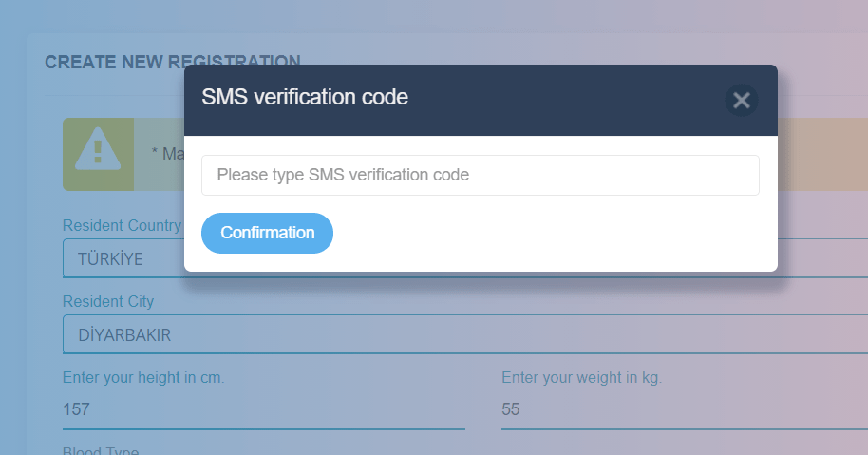This screenshot has width=868, height=455.
Task: Click the alert text beginning with asterisk
Action: click(x=168, y=153)
